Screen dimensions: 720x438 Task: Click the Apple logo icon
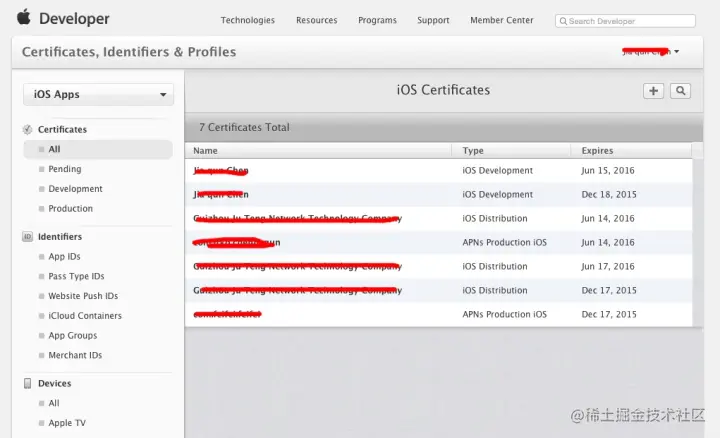click(24, 17)
